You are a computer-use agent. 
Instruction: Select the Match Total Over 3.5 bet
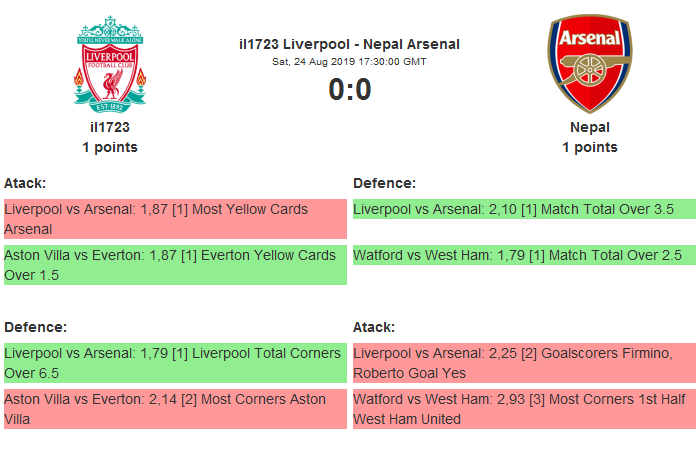[525, 209]
